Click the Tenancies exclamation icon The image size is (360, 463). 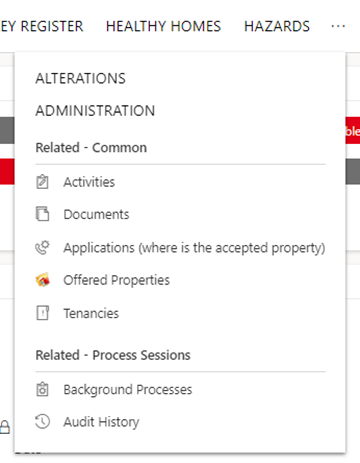click(42, 313)
